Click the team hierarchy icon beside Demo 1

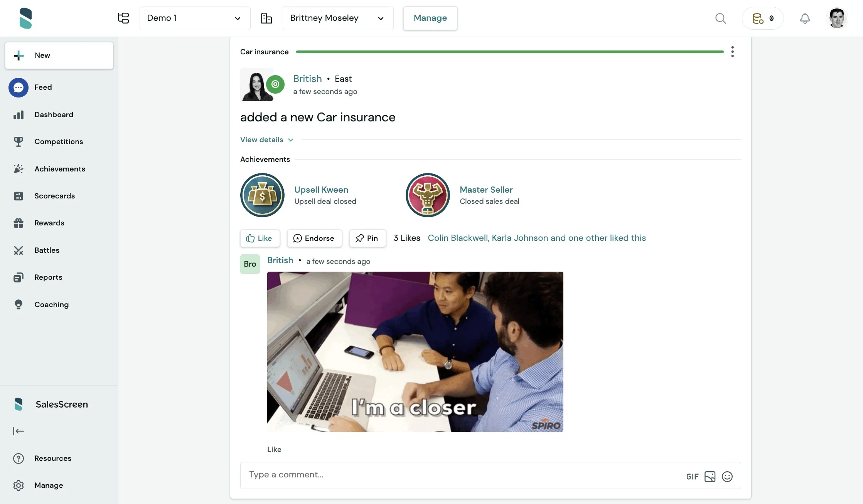click(123, 18)
